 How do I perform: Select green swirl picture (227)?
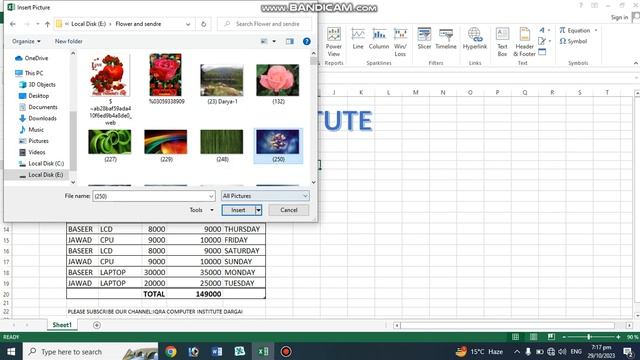pos(110,142)
